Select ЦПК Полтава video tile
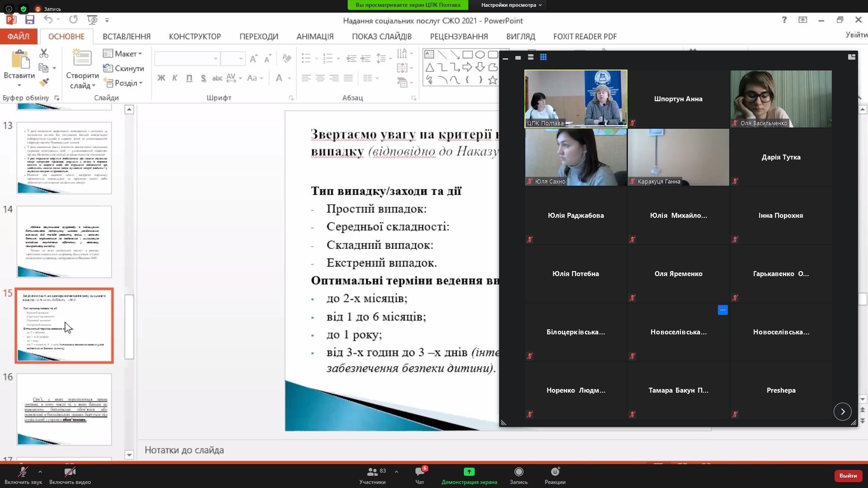Viewport: 868px width, 488px height. (576, 99)
